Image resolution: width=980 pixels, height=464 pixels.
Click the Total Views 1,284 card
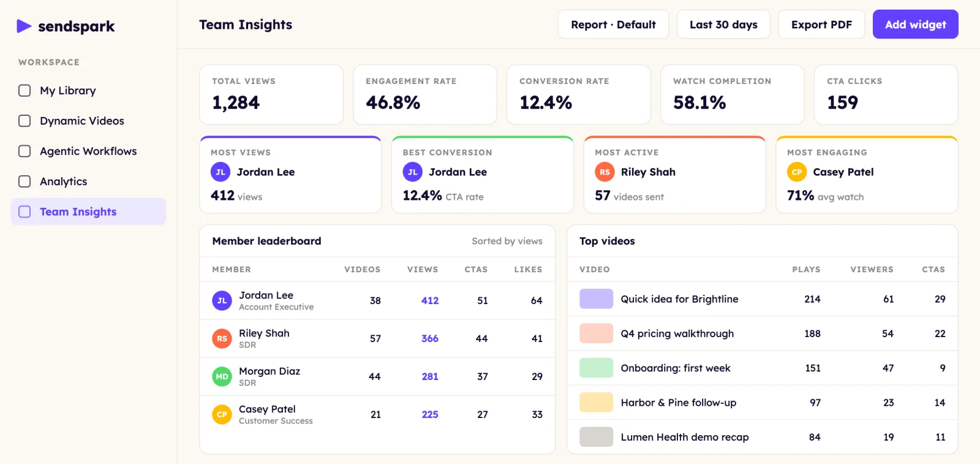point(271,95)
